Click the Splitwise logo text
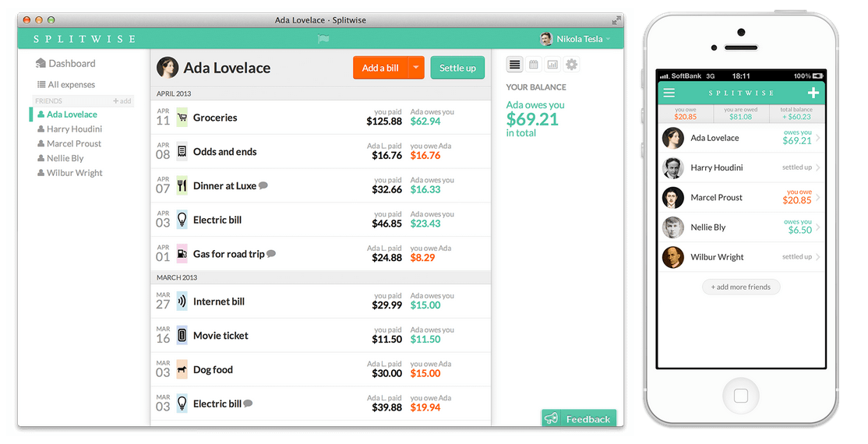868x444 pixels. click(x=84, y=39)
